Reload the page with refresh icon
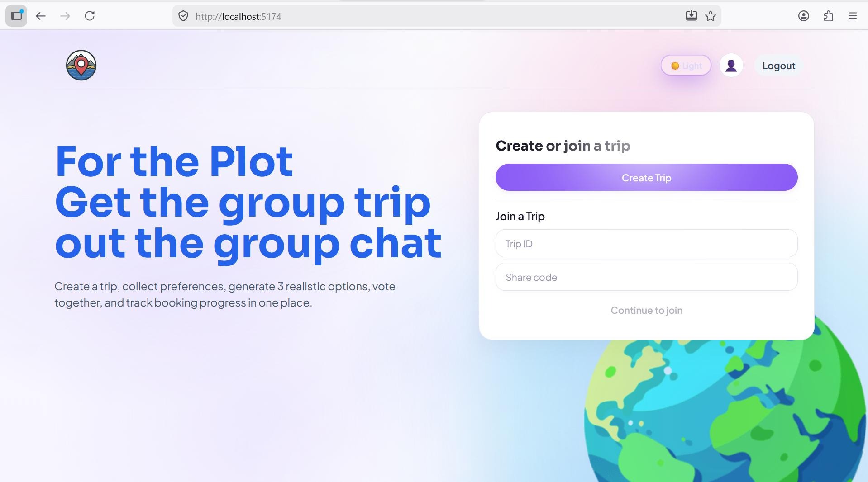The image size is (868, 482). pyautogui.click(x=90, y=16)
